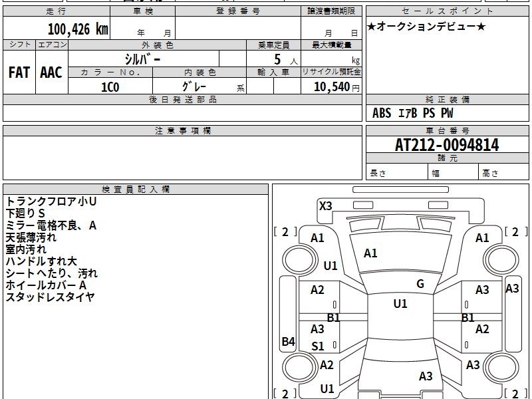Select the グレー interior color value
Image resolution: width=532 pixels, height=399 pixels.
point(194,87)
